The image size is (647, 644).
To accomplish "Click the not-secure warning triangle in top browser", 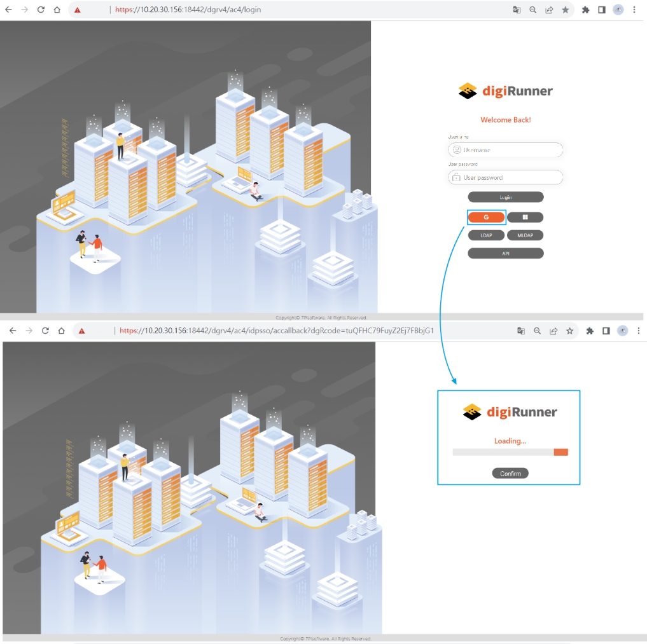I will coord(77,10).
